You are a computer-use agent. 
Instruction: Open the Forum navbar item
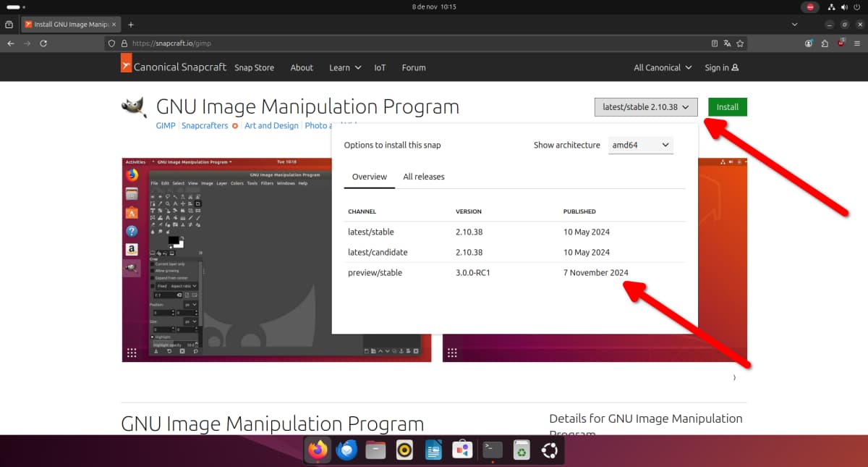(x=414, y=67)
